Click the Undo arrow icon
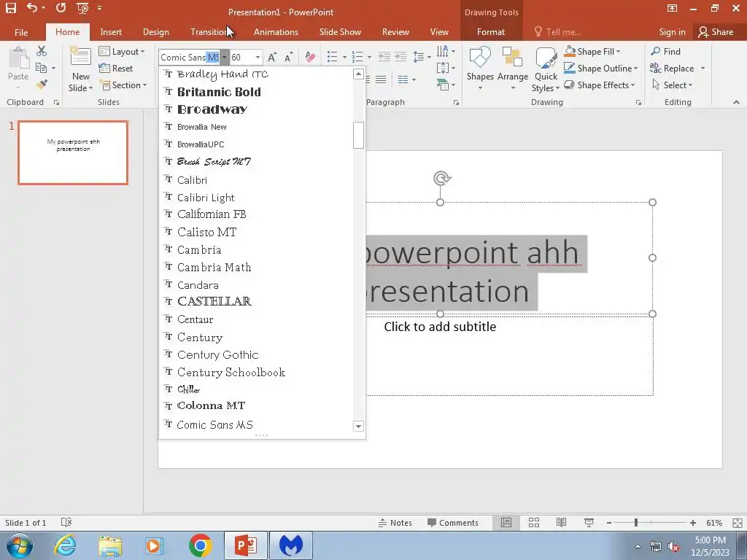 [32, 7]
